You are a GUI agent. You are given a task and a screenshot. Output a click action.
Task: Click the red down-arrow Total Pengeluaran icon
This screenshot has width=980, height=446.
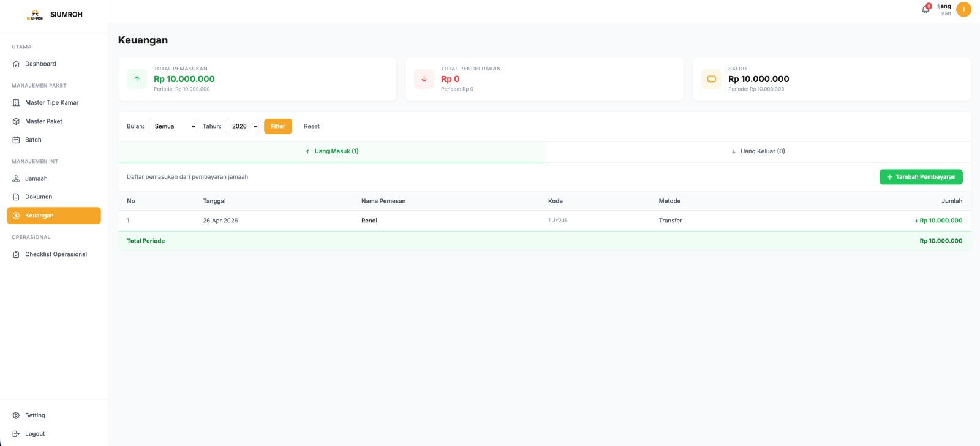tap(424, 79)
